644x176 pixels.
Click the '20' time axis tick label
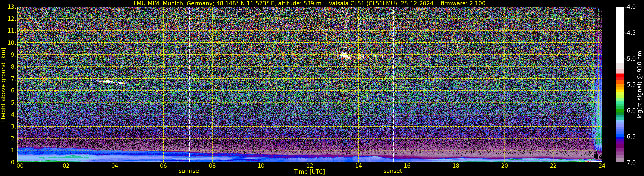pyautogui.click(x=505, y=166)
